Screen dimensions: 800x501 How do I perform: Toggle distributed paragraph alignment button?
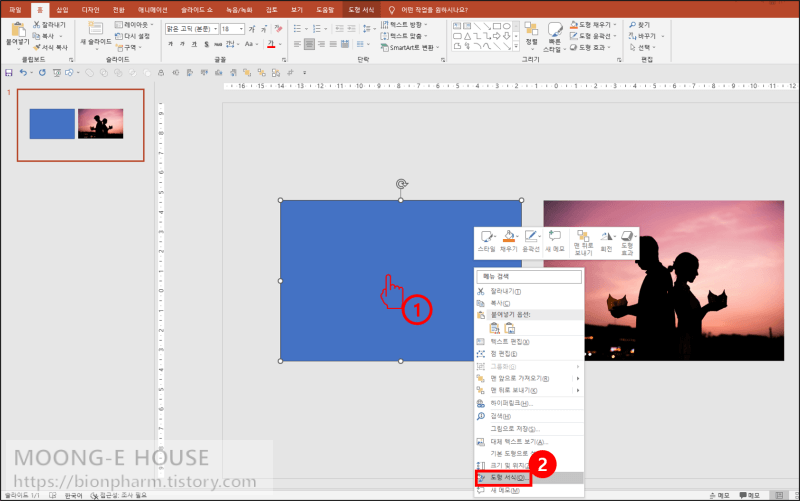345,44
